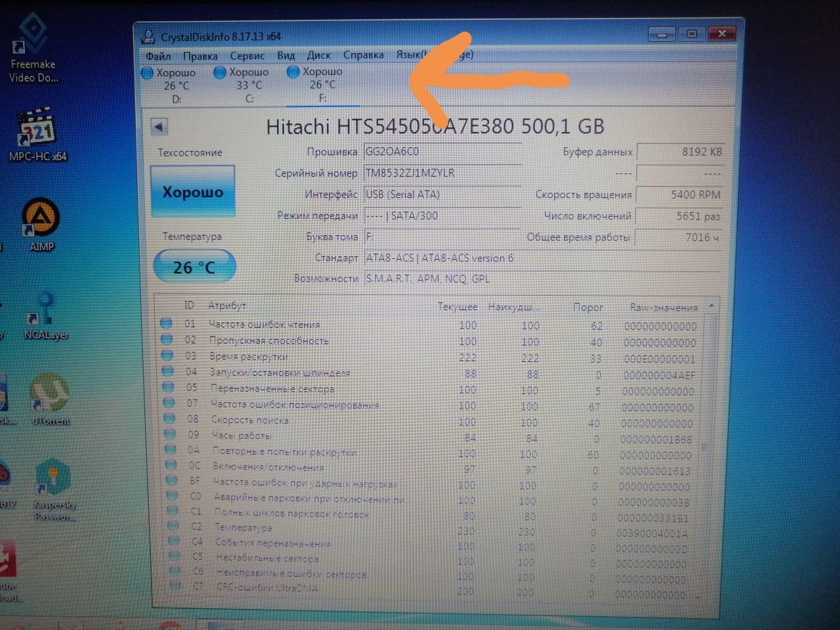840x630 pixels.
Task: Click the Атрибут column header
Action: click(227, 306)
